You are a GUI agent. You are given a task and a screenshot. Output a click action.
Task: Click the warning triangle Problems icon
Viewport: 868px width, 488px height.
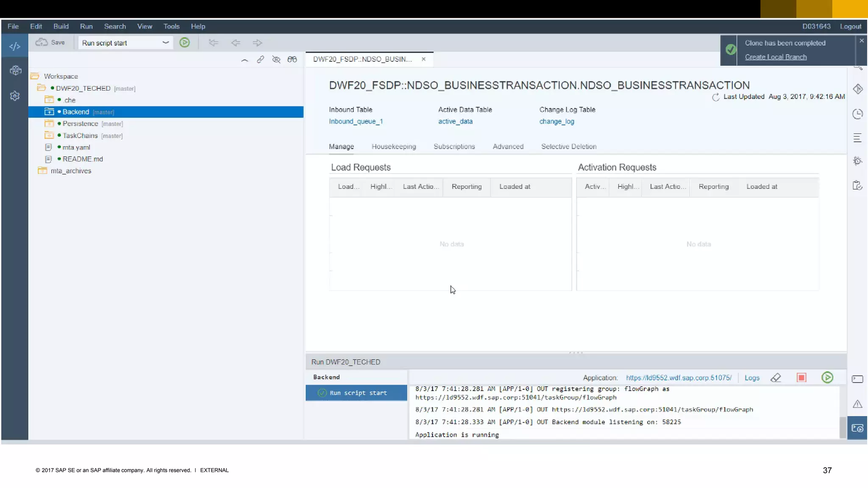pos(857,404)
